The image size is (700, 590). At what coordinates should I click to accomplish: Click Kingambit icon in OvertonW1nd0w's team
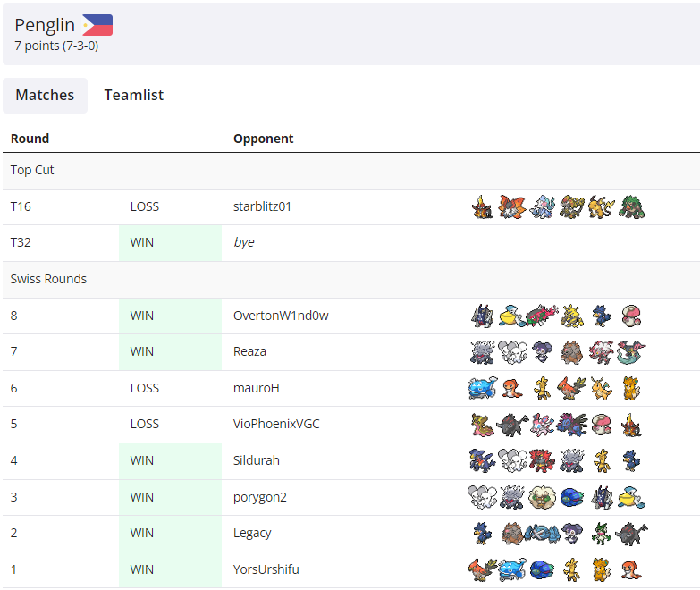483,316
